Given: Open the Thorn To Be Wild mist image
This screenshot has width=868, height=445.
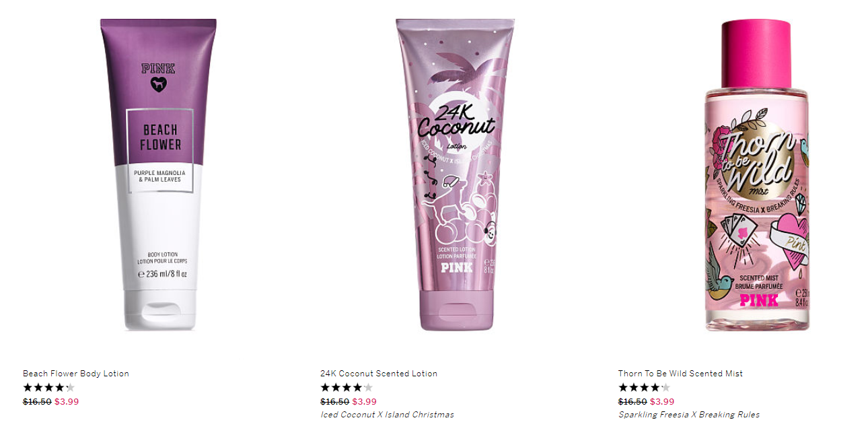Looking at the screenshot, I should coord(756,174).
